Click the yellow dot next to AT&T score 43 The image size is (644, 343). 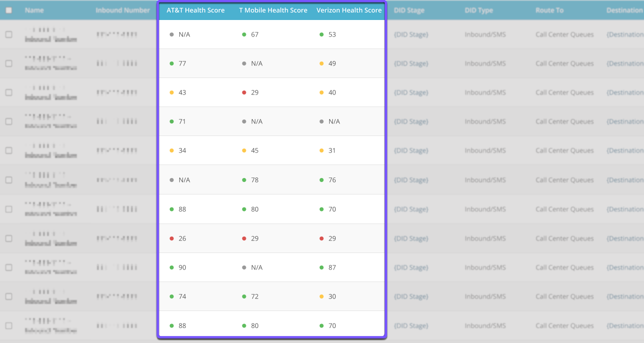point(172,92)
